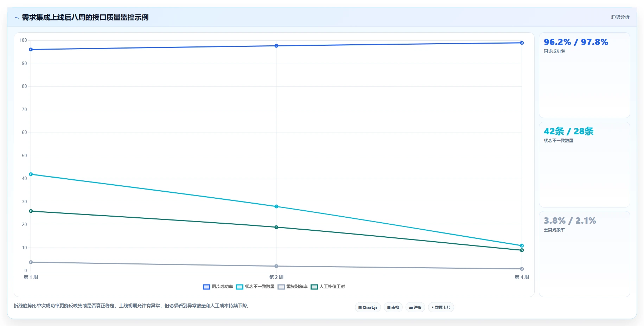Click the 42条 / 28条 value
This screenshot has width=644, height=326.
[x=569, y=132]
